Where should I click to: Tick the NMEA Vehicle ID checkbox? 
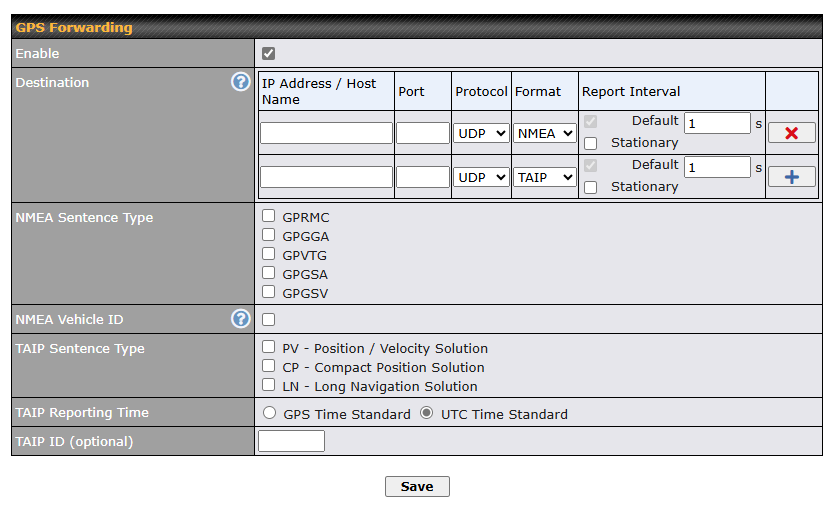tap(269, 319)
